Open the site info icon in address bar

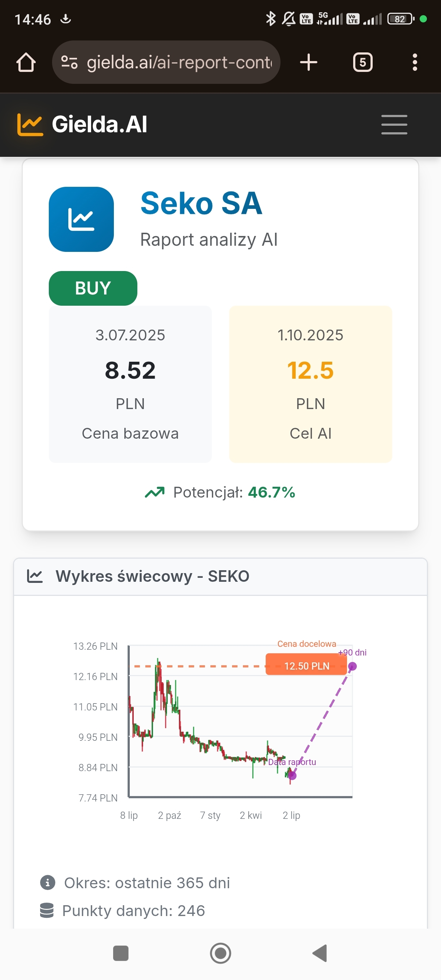click(x=70, y=63)
